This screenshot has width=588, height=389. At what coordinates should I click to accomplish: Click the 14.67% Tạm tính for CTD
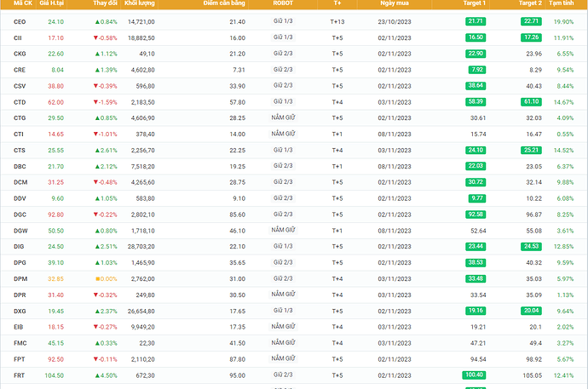(563, 102)
